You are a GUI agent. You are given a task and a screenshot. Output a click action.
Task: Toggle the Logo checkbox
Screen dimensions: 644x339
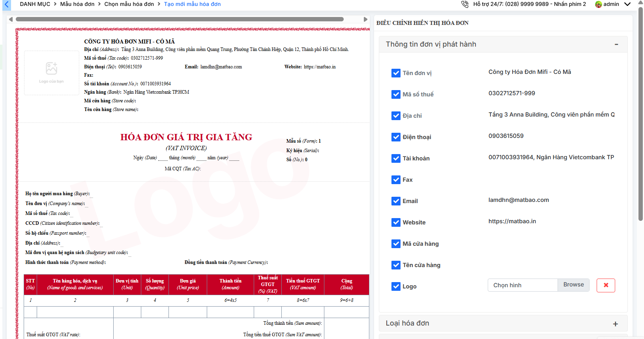tap(396, 286)
